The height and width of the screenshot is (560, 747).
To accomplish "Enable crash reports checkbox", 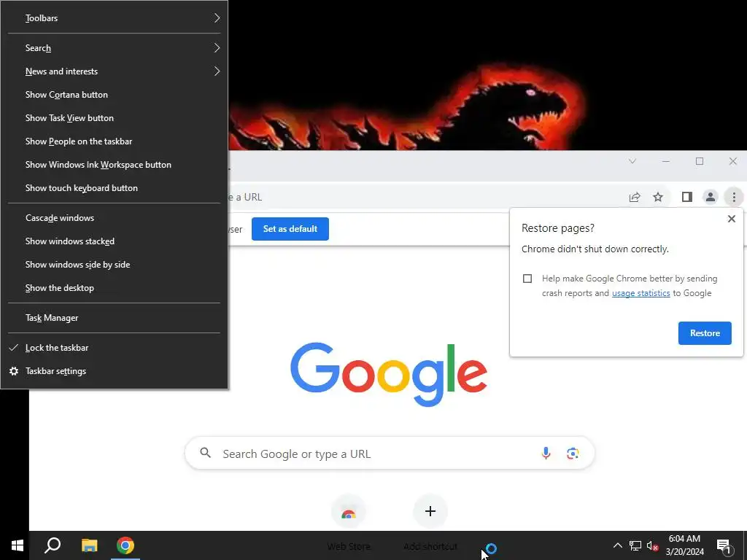I will pyautogui.click(x=527, y=279).
